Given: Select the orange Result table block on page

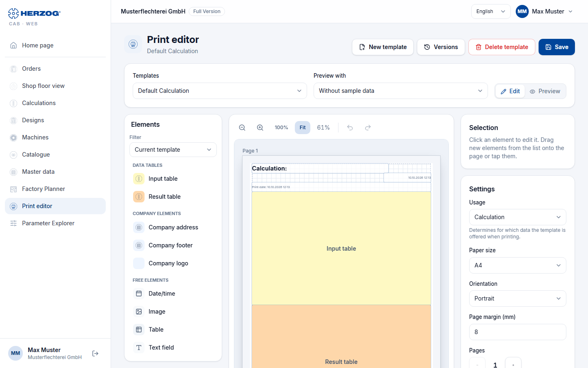Looking at the screenshot, I should (x=341, y=337).
